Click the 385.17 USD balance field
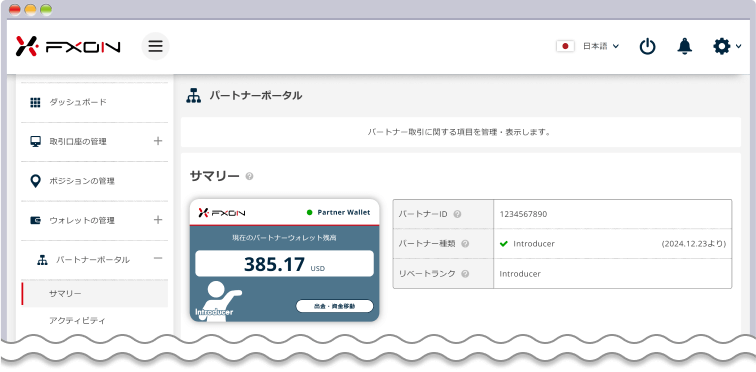The height and width of the screenshot is (372, 756). [x=284, y=264]
